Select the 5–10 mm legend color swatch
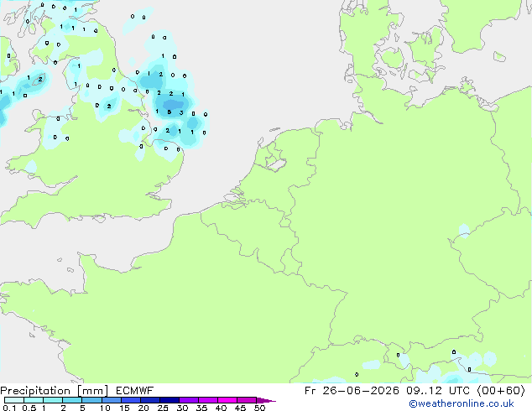Viewport: 532px width, 411px height. tap(91, 400)
